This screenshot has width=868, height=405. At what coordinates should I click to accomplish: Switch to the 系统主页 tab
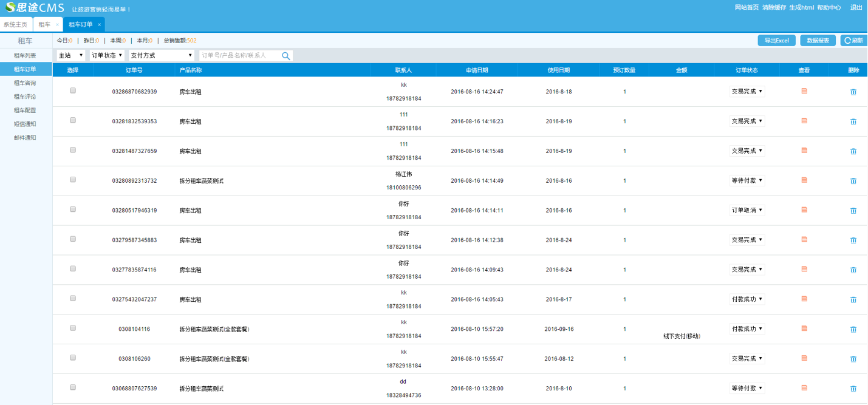point(15,25)
